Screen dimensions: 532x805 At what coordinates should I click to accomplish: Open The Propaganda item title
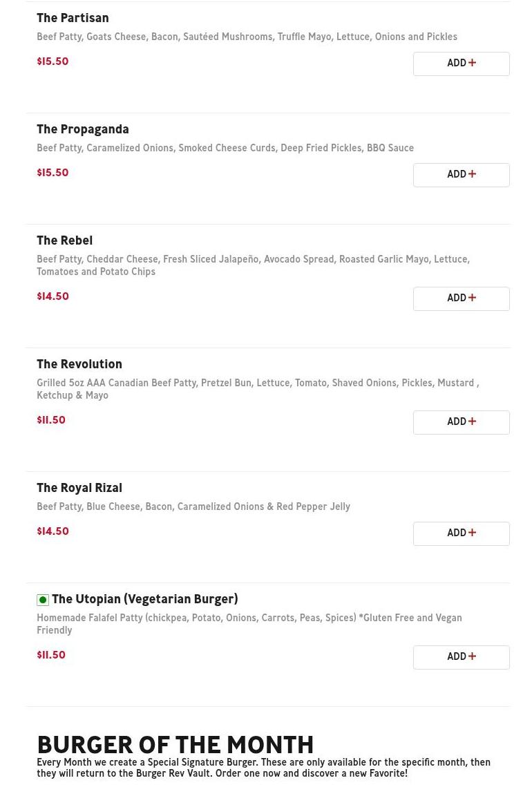(x=82, y=130)
